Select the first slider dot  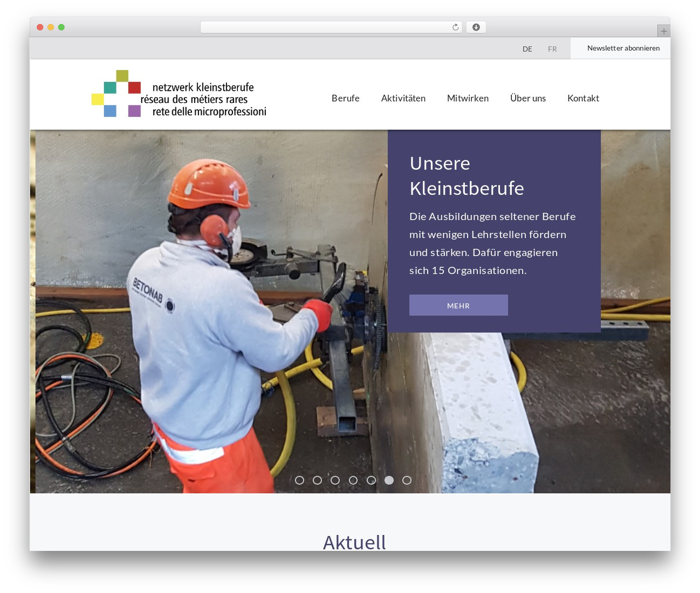299,480
